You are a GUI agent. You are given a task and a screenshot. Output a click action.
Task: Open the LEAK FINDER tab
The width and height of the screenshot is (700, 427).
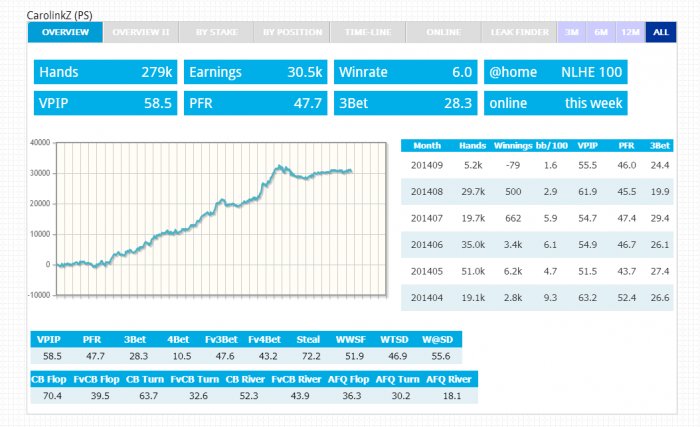pos(519,32)
